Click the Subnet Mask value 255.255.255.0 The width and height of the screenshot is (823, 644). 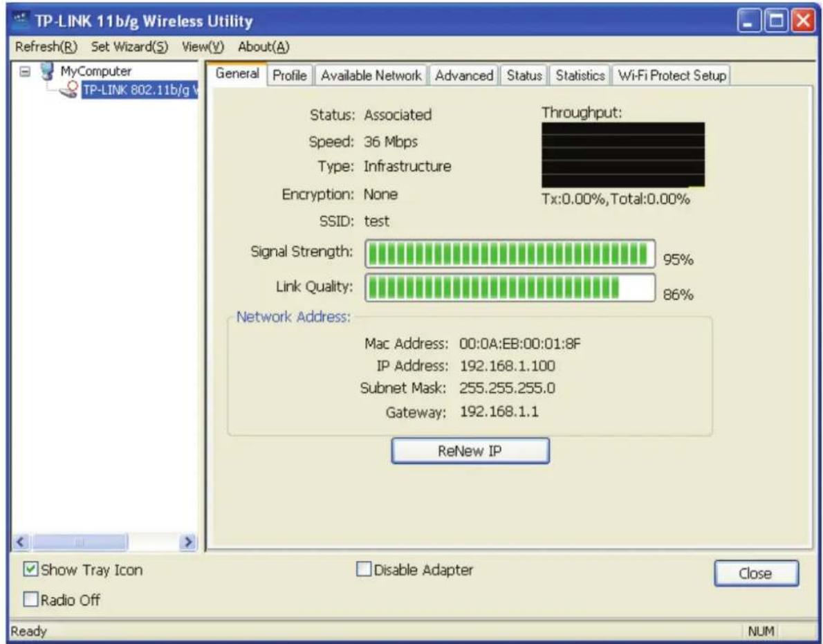point(507,388)
